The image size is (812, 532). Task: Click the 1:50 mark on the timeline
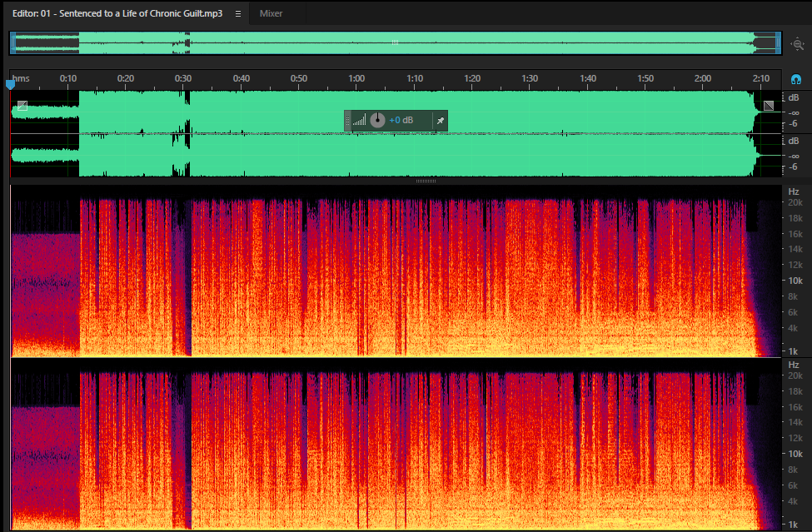point(645,78)
